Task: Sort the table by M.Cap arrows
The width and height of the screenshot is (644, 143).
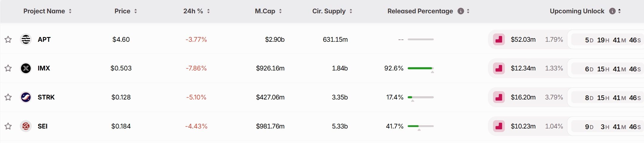Action: pos(280,11)
